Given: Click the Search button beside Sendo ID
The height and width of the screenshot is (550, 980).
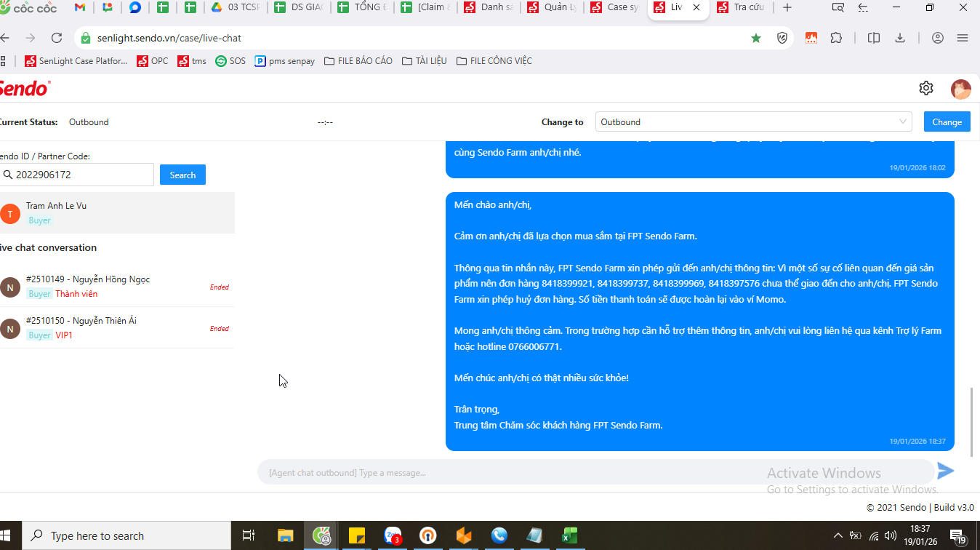Looking at the screenshot, I should tap(182, 175).
